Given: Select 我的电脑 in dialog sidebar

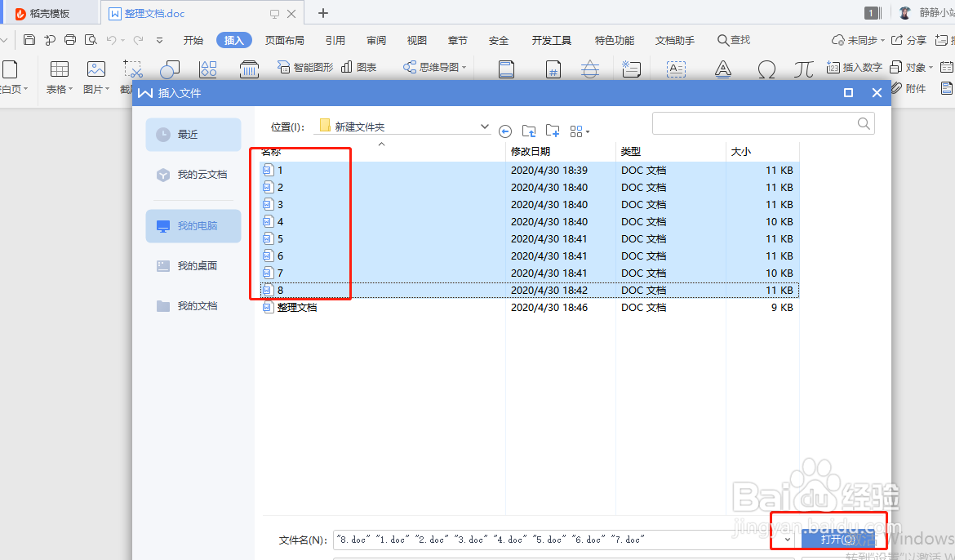Looking at the screenshot, I should [193, 226].
